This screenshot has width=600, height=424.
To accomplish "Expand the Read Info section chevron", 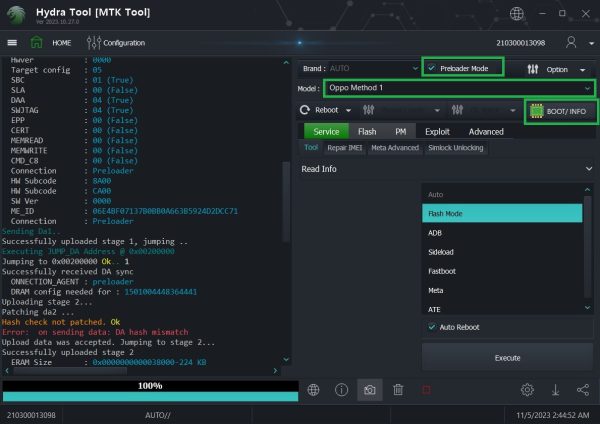I will (x=589, y=169).
